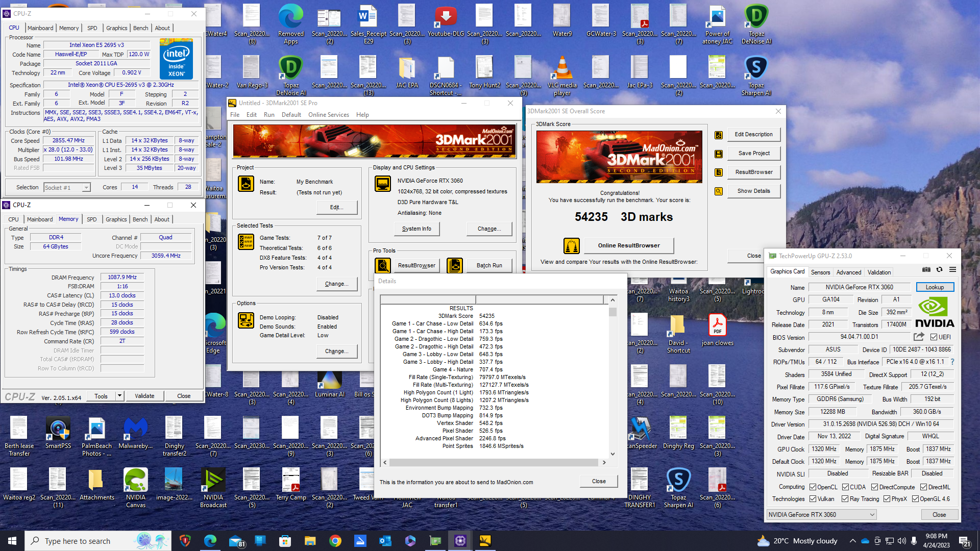
Task: Open the notification center icon
Action: (965, 541)
